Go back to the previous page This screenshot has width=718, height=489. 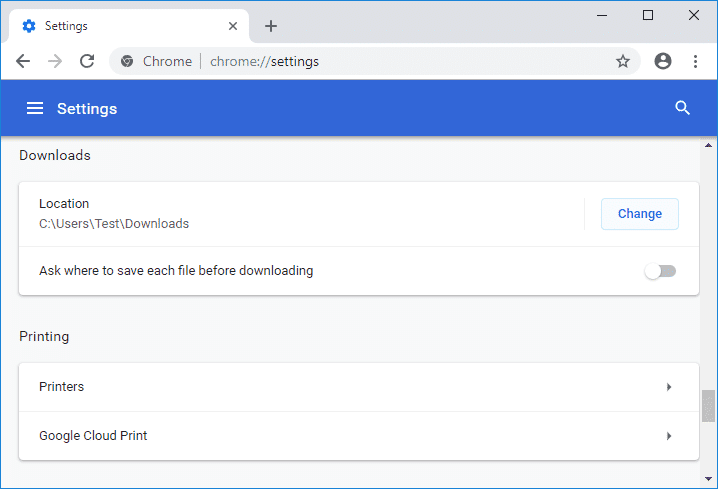pyautogui.click(x=23, y=61)
